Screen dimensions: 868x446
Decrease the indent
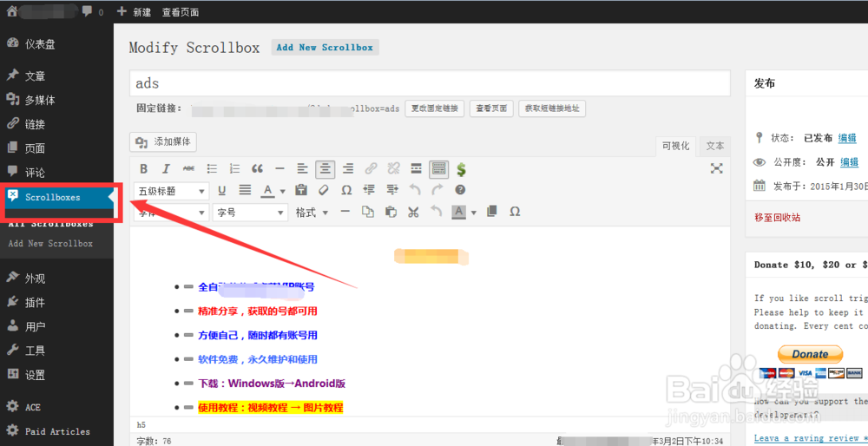pos(369,190)
